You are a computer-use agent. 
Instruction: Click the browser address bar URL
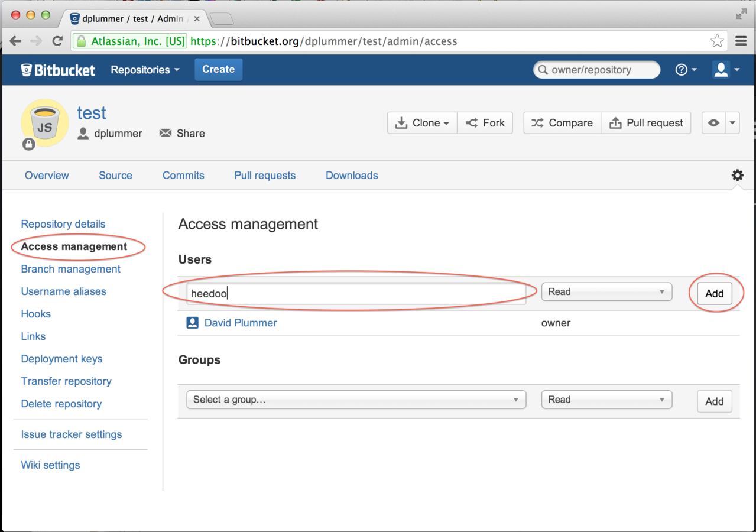[324, 41]
